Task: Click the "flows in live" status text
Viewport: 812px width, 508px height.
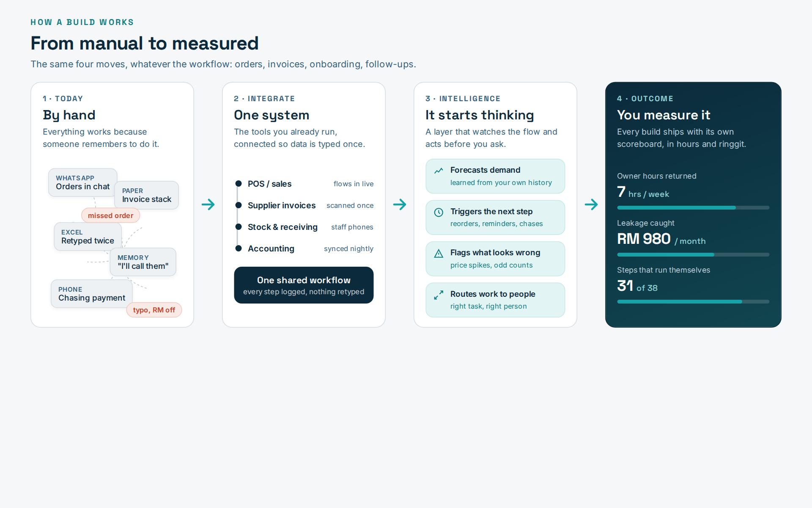Action: coord(354,184)
